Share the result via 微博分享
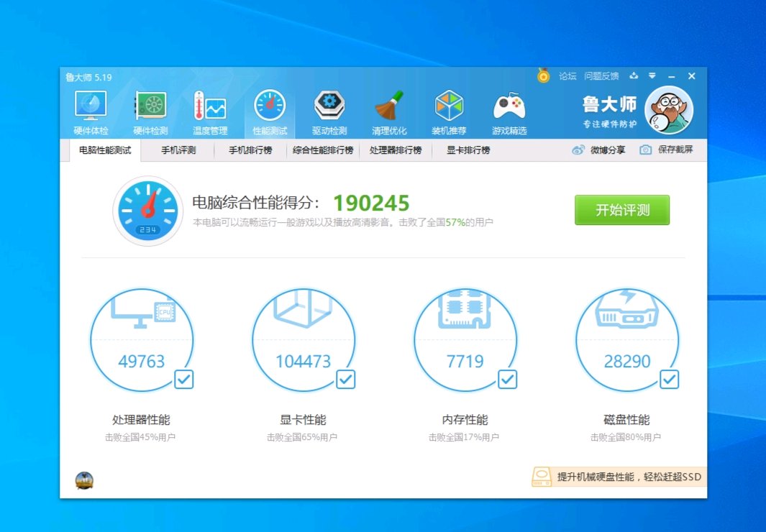 coord(598,150)
